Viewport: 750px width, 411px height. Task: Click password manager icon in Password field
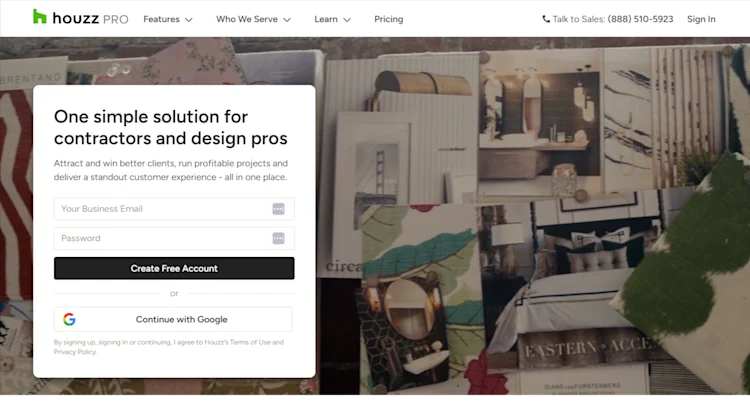pyautogui.click(x=278, y=238)
